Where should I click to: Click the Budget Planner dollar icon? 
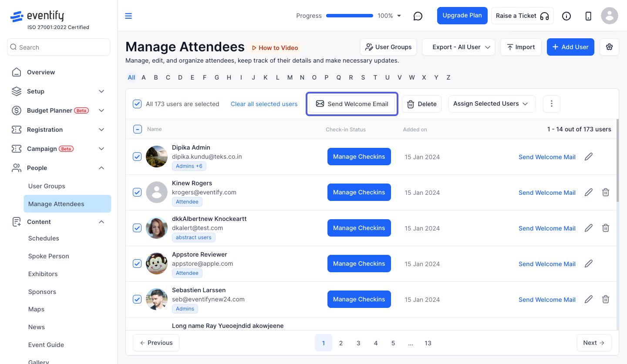pyautogui.click(x=17, y=110)
